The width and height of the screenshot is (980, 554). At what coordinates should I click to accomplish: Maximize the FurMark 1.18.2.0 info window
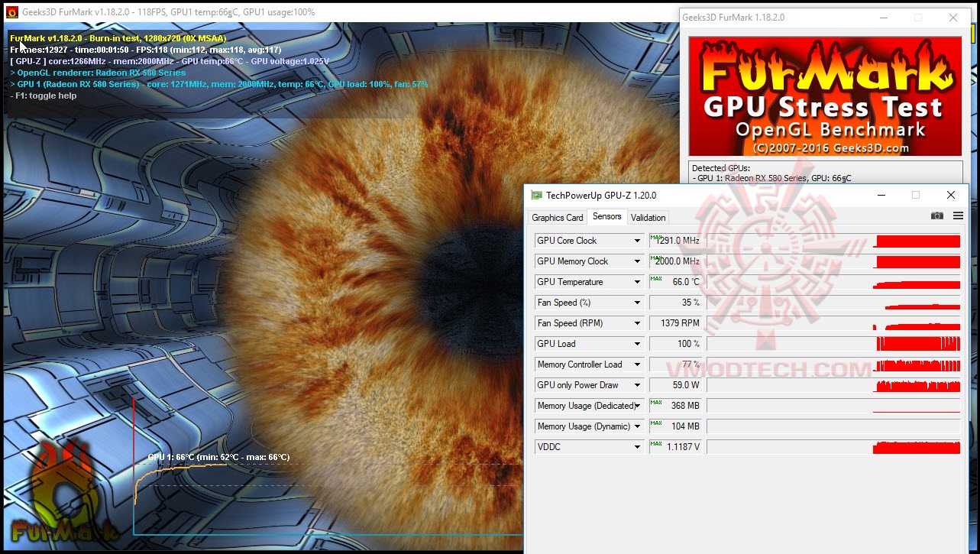pyautogui.click(x=918, y=18)
